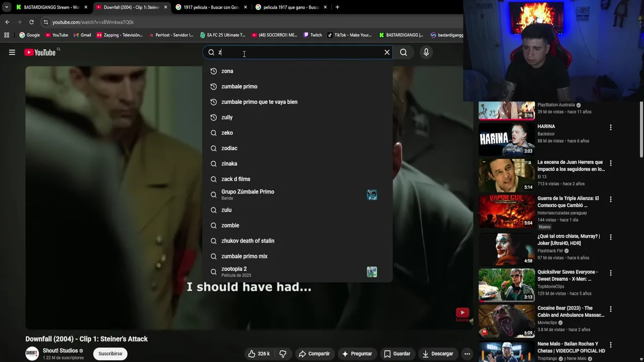Screen dimensions: 644x362
Task: Open options for Guerra de la Triple Alianza
Action: click(611, 200)
